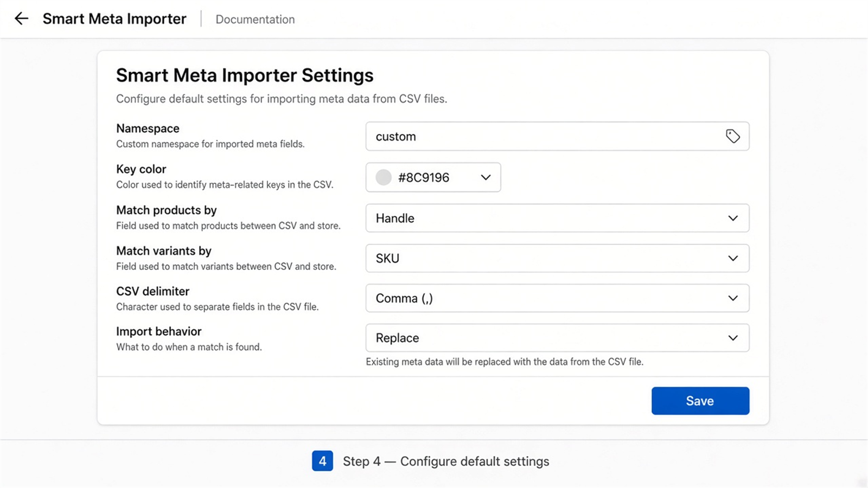Click the Match products by label
This screenshot has height=488, width=868.
pyautogui.click(x=167, y=210)
